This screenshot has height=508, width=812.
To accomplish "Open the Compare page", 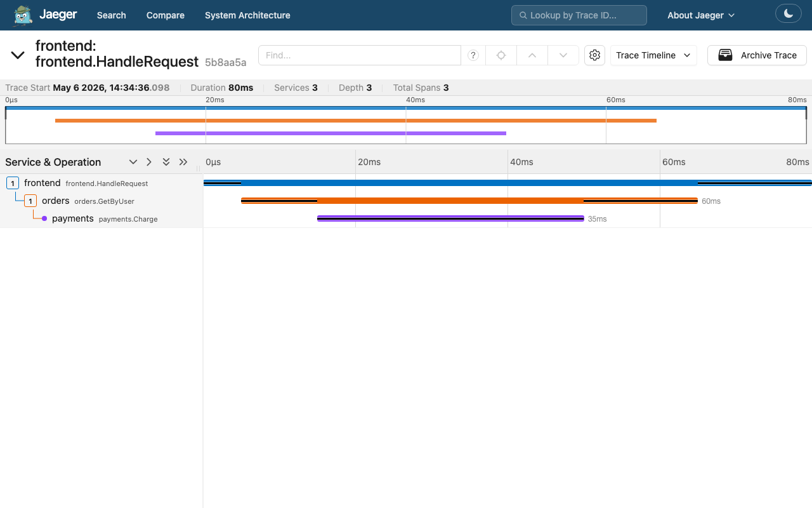I will click(165, 15).
